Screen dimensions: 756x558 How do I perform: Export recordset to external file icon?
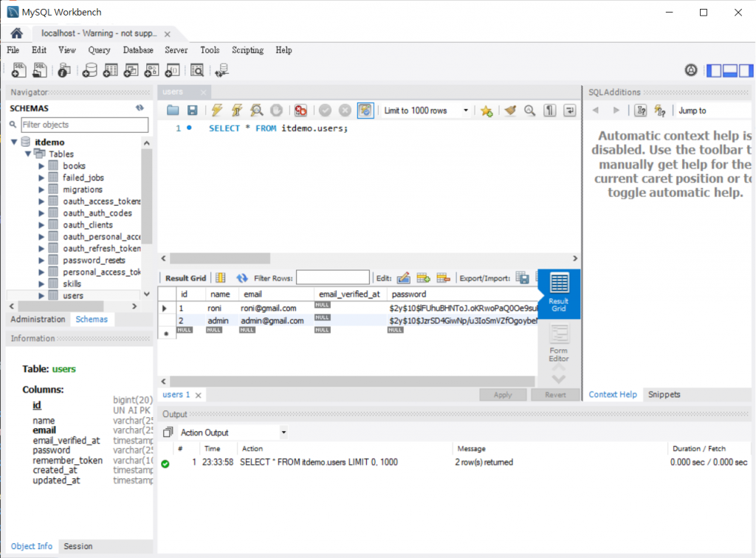click(522, 278)
